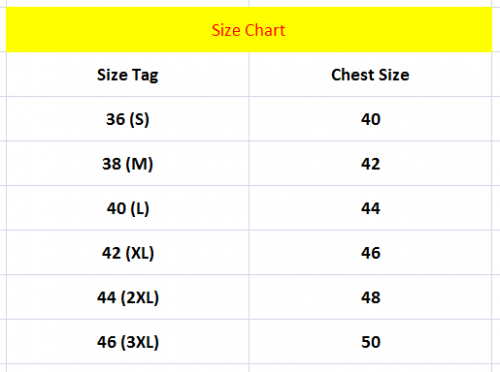Select the 40 (L) size tag cell
Viewport: 500px width, 372px height.
coord(128,208)
